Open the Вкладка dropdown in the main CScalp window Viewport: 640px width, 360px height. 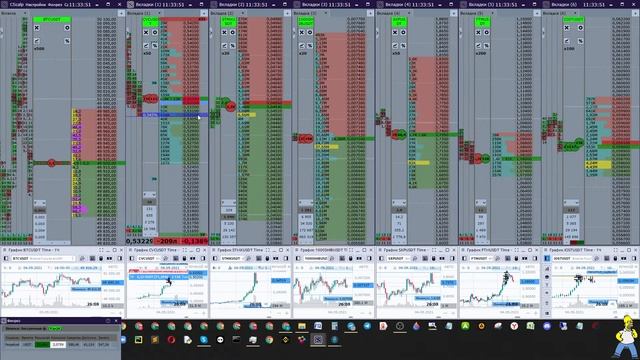pyautogui.click(x=25, y=13)
